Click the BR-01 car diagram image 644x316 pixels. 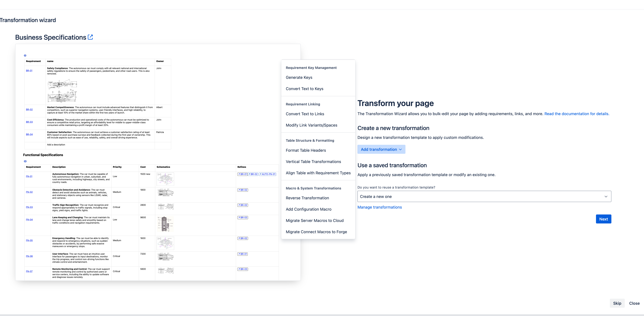pos(62,91)
